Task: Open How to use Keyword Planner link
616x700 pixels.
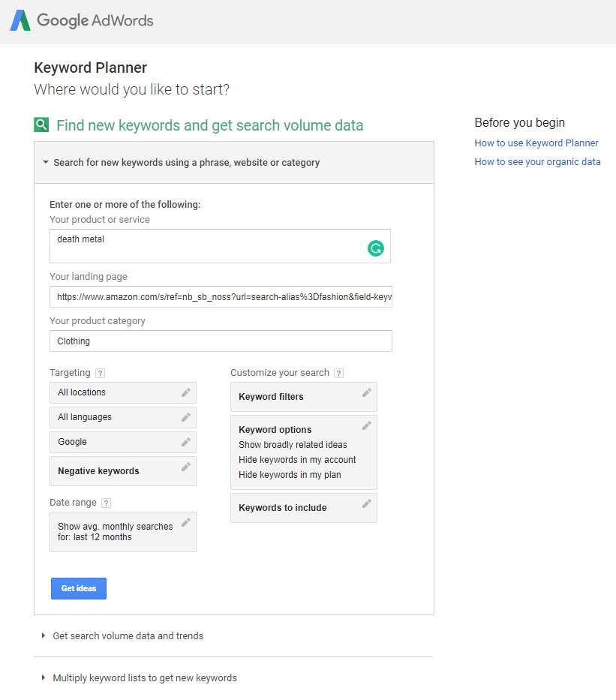Action: (536, 143)
